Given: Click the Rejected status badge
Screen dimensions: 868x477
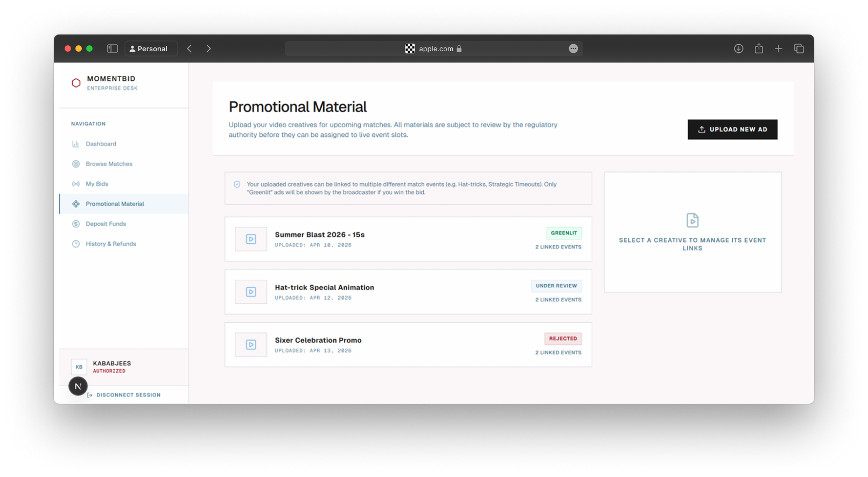Looking at the screenshot, I should pyautogui.click(x=563, y=339).
